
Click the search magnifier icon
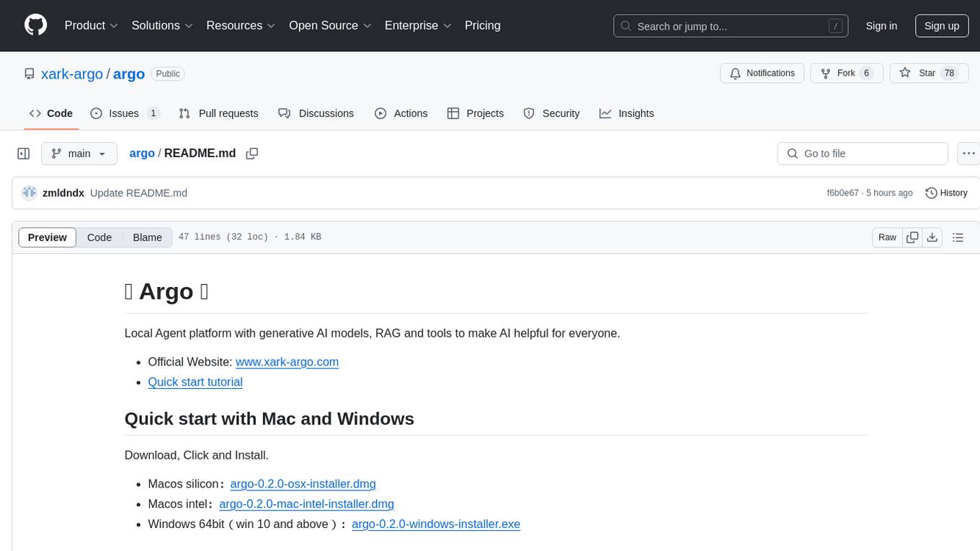coord(625,26)
